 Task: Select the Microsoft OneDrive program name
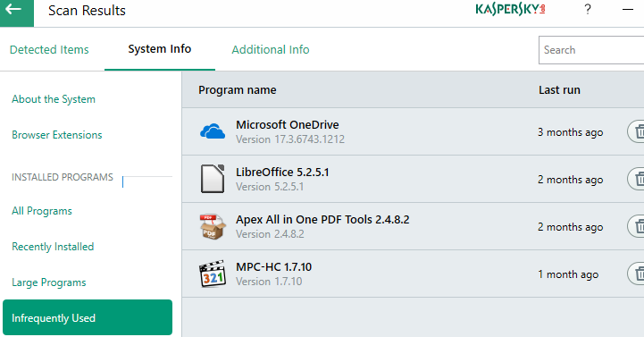click(288, 124)
